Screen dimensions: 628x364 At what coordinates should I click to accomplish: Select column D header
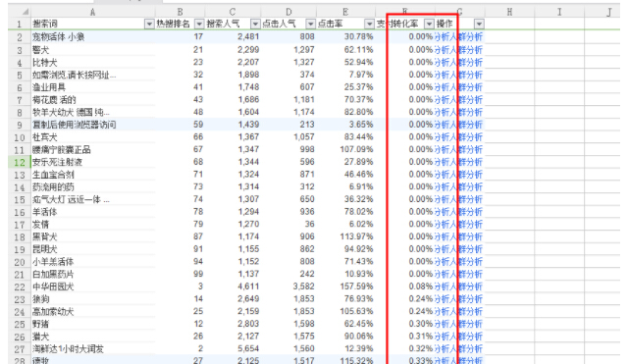(x=288, y=12)
